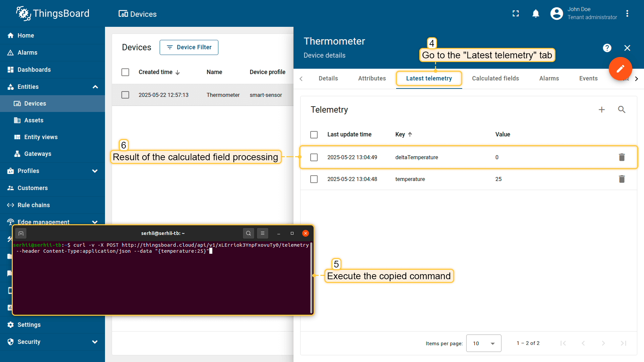The image size is (644, 362).
Task: Open the terminal search icon
Action: click(x=248, y=233)
